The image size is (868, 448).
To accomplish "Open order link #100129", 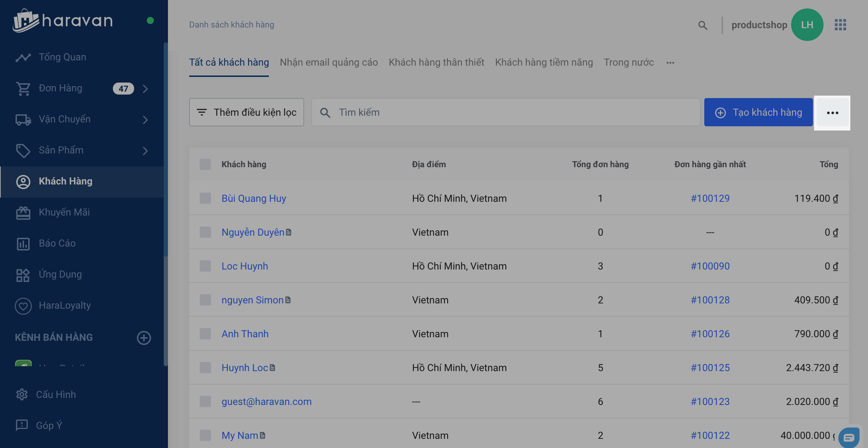I will [x=710, y=198].
